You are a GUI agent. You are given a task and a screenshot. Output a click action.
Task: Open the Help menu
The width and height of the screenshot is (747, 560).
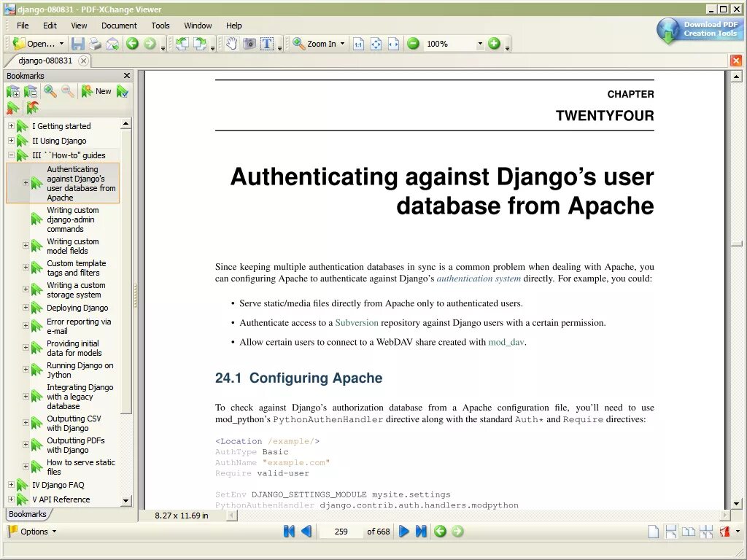[x=234, y=26]
